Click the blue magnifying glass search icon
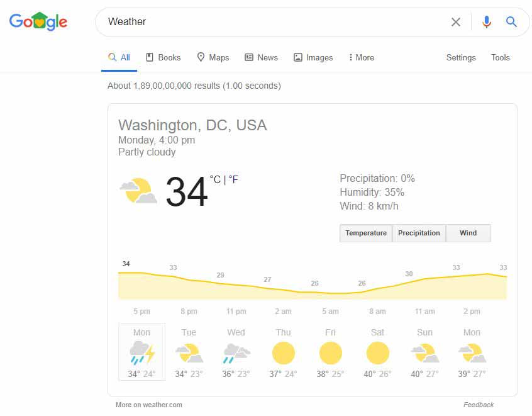 tap(511, 22)
